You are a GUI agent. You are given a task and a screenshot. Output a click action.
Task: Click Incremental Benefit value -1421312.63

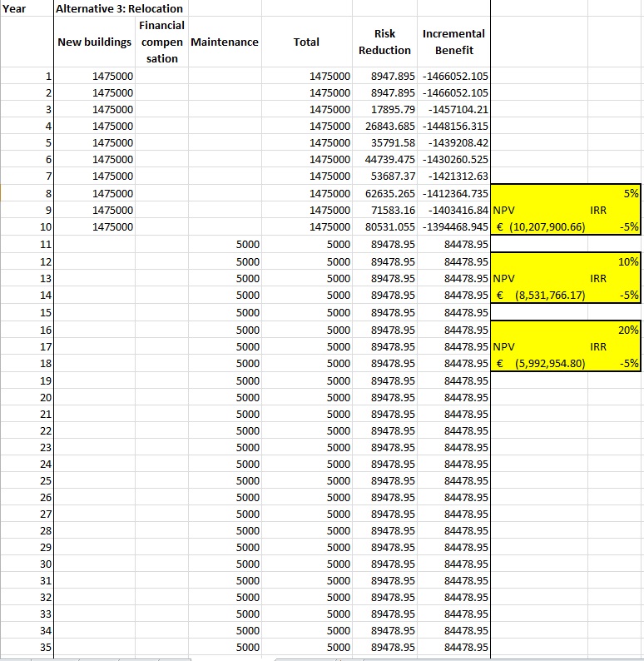coord(454,176)
